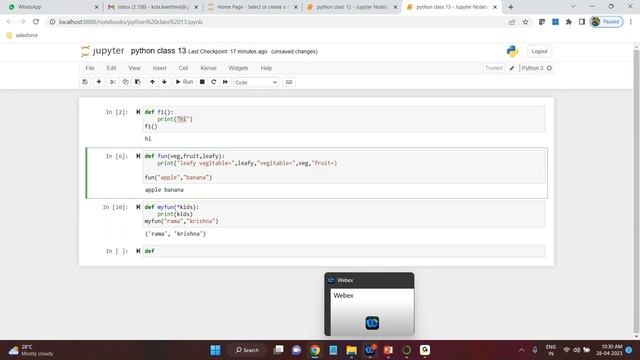
Task: Open Chrome three-dot menu
Action: coord(631,22)
